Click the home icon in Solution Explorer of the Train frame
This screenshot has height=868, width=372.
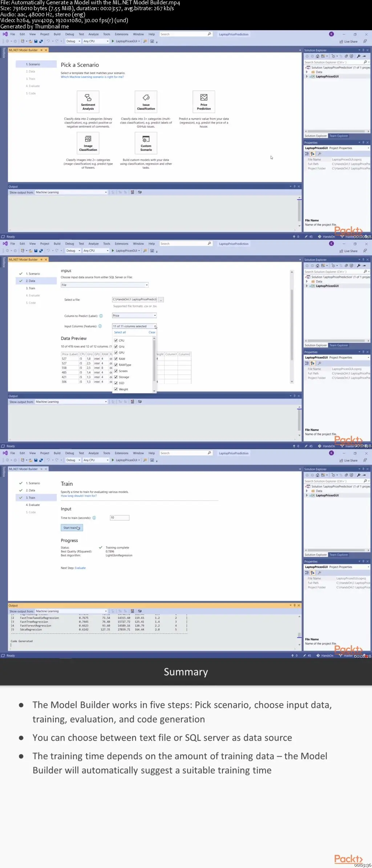(x=318, y=475)
